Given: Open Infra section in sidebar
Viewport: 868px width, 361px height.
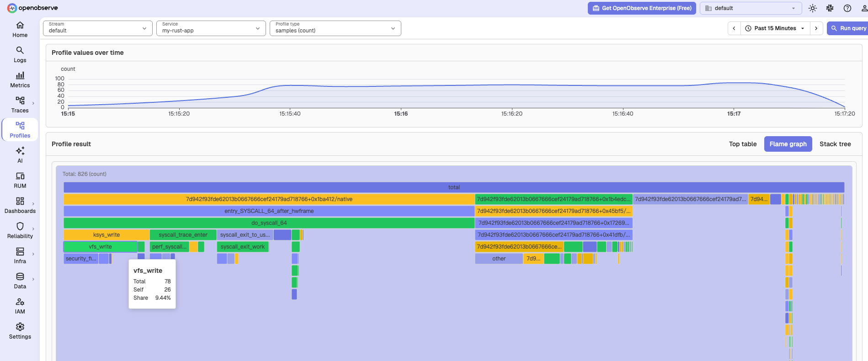Looking at the screenshot, I should [x=20, y=256].
